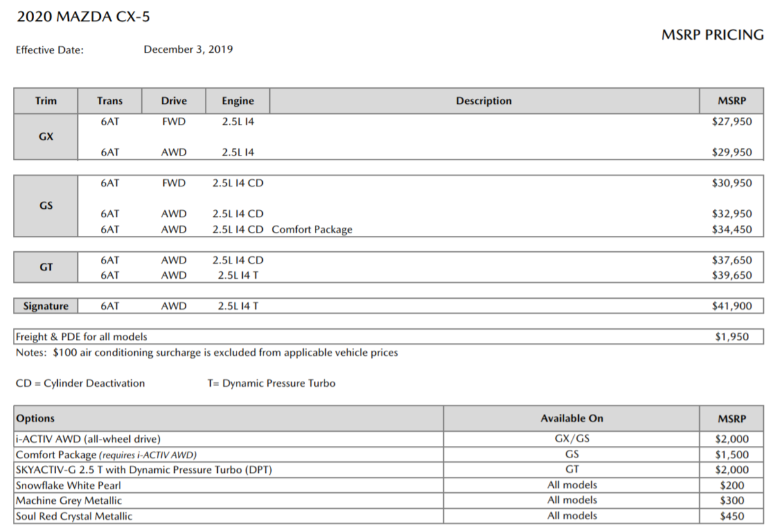
Task: Select the Soul Red Crystal price '$450'
Action: click(732, 516)
